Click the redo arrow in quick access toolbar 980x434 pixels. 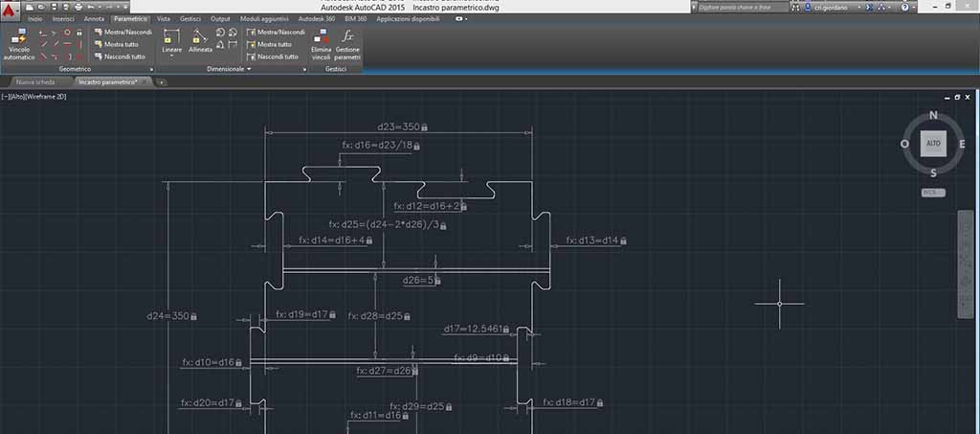tap(109, 7)
